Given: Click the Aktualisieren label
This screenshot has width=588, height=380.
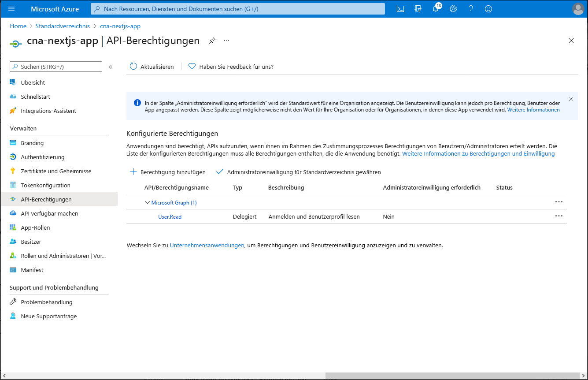Looking at the screenshot, I should click(157, 67).
